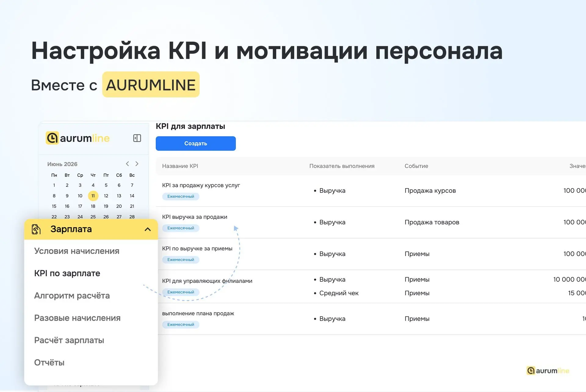Open Разовые начисления menu item

pos(77,318)
